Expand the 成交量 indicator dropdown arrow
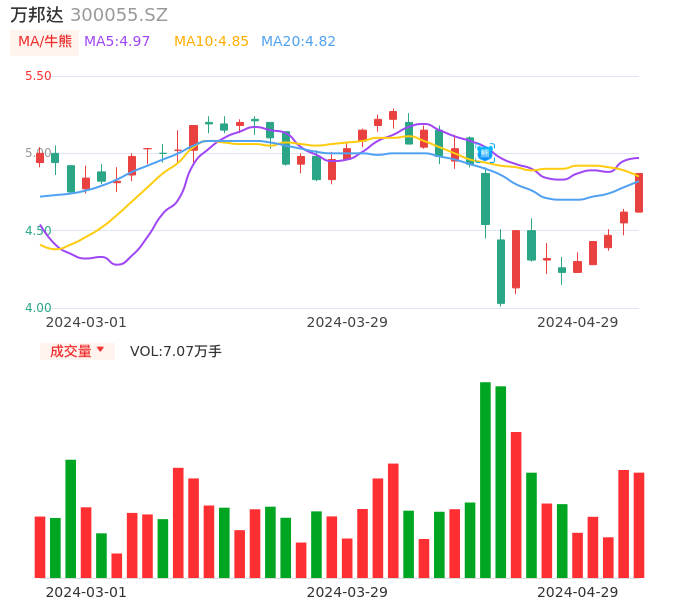This screenshot has width=686, height=606. [x=100, y=350]
